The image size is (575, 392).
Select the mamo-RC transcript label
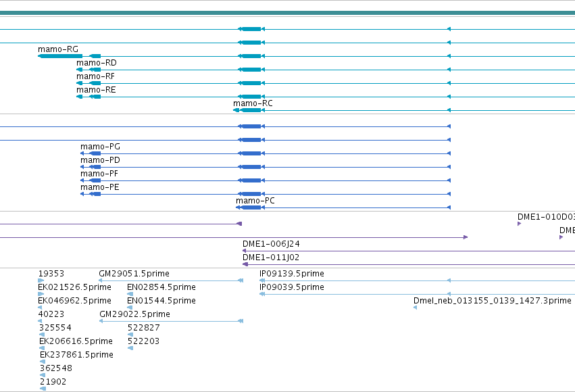click(x=253, y=103)
